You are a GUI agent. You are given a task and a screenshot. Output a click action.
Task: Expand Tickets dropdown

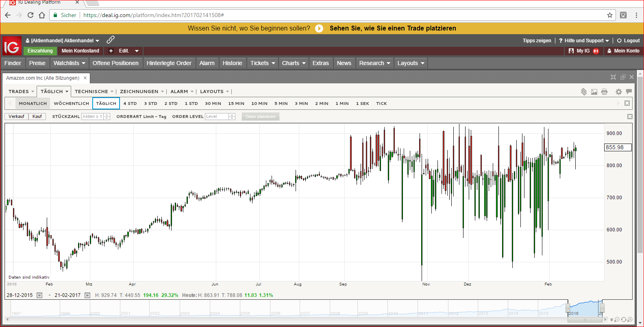pyautogui.click(x=273, y=63)
